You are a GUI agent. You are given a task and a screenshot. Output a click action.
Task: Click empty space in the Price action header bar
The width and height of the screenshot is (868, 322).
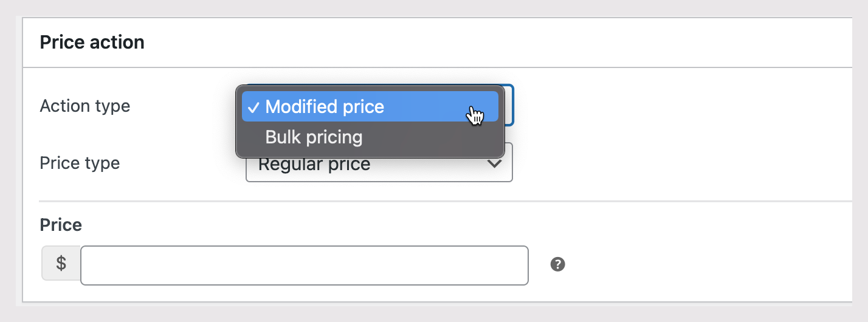point(486,43)
